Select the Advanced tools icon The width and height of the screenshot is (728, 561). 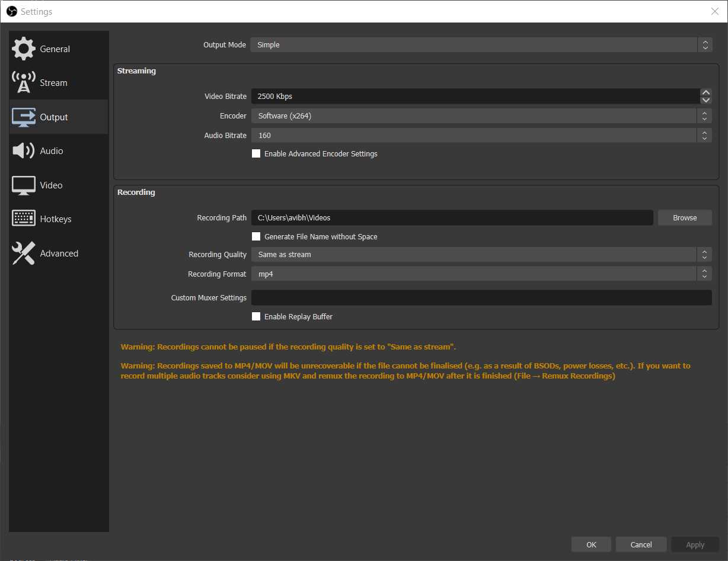[23, 253]
